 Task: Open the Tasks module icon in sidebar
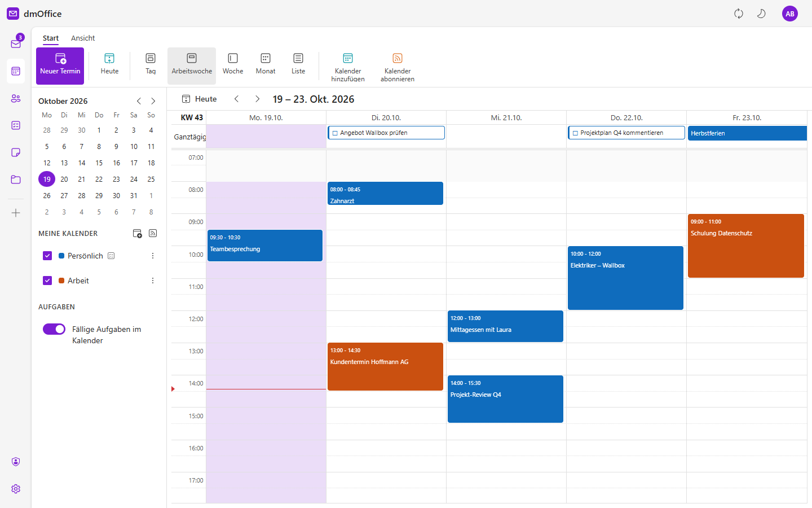pos(16,125)
